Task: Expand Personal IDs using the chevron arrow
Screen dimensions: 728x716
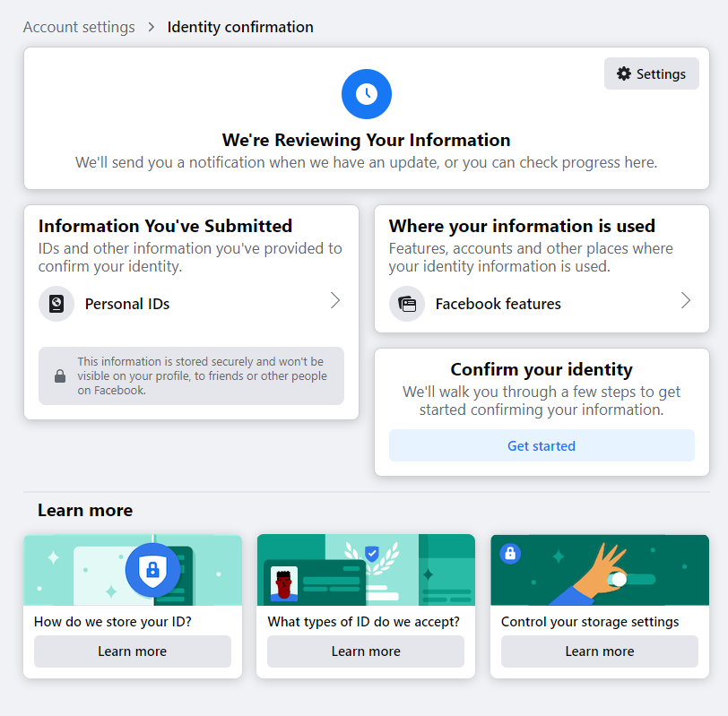Action: pyautogui.click(x=335, y=301)
